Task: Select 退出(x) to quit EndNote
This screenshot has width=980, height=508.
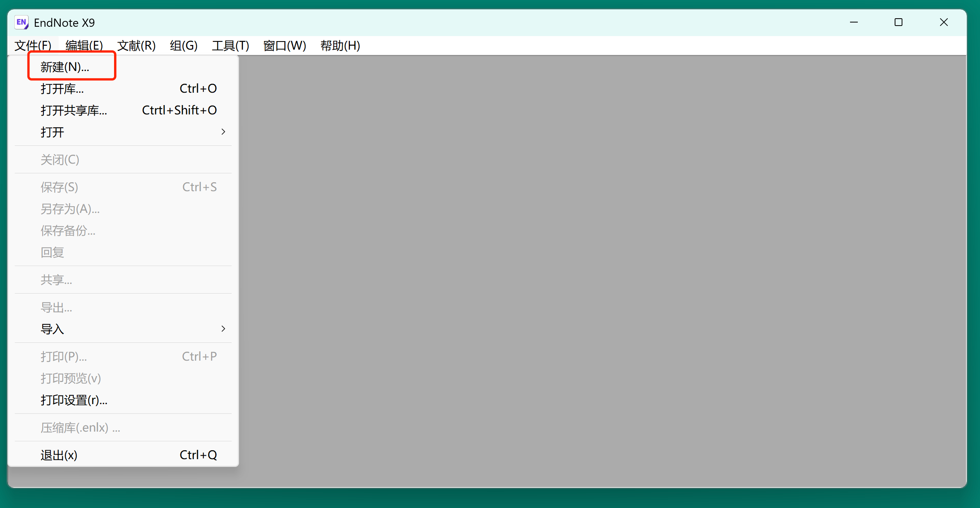Action: pos(59,455)
